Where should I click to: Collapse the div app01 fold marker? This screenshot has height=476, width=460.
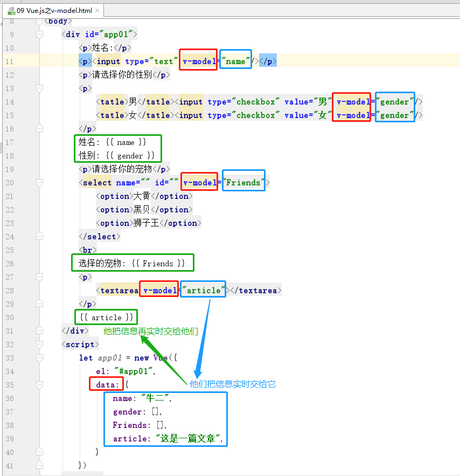(x=39, y=35)
